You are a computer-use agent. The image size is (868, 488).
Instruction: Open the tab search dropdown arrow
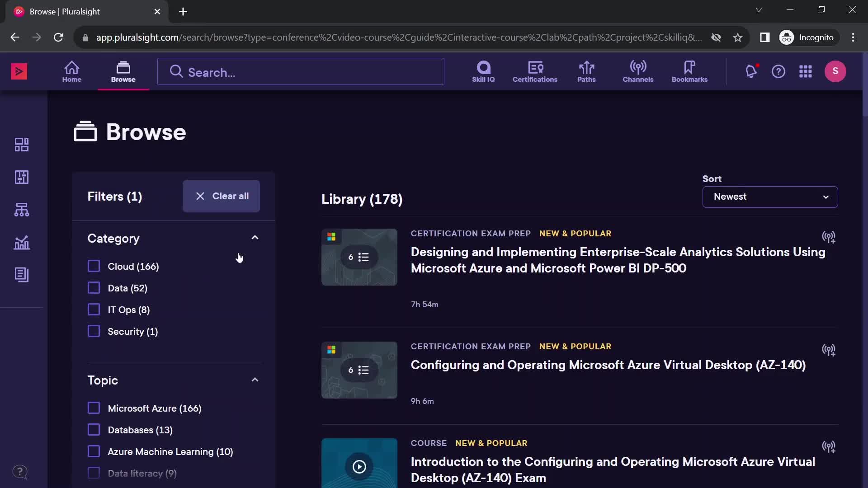click(x=759, y=10)
